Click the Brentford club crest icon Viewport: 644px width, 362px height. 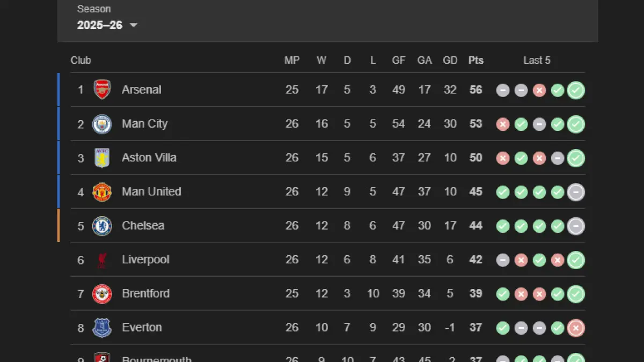102,294
